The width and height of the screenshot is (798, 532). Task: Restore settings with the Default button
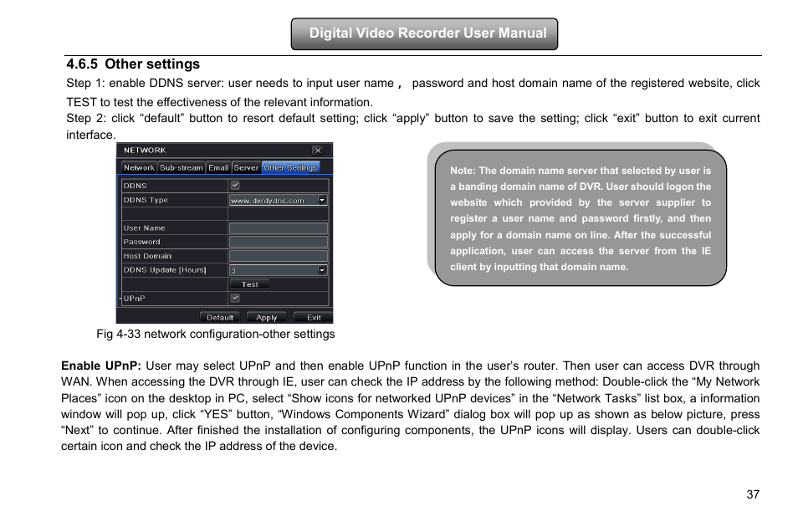pos(220,317)
